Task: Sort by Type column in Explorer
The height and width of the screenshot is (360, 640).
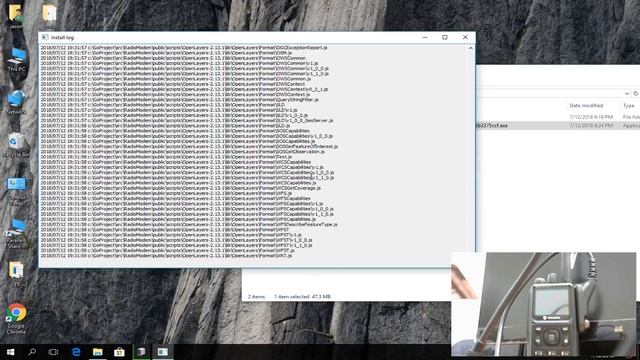Action: click(x=629, y=105)
